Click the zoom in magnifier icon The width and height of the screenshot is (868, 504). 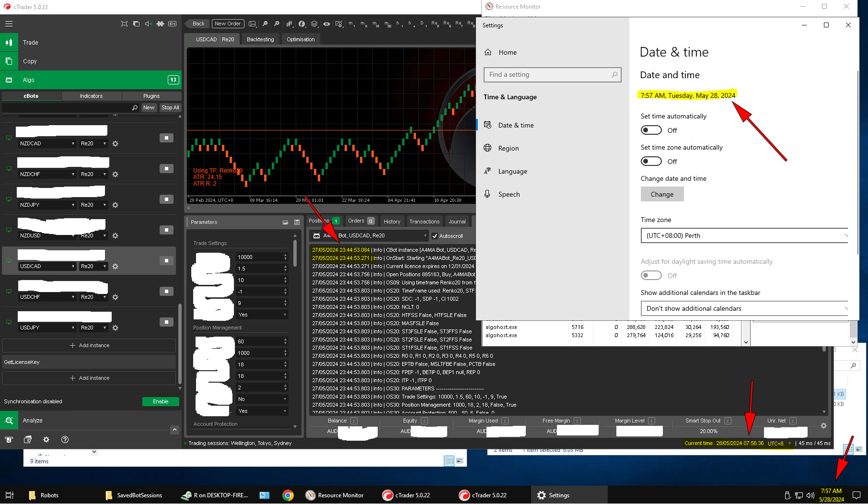point(277,23)
